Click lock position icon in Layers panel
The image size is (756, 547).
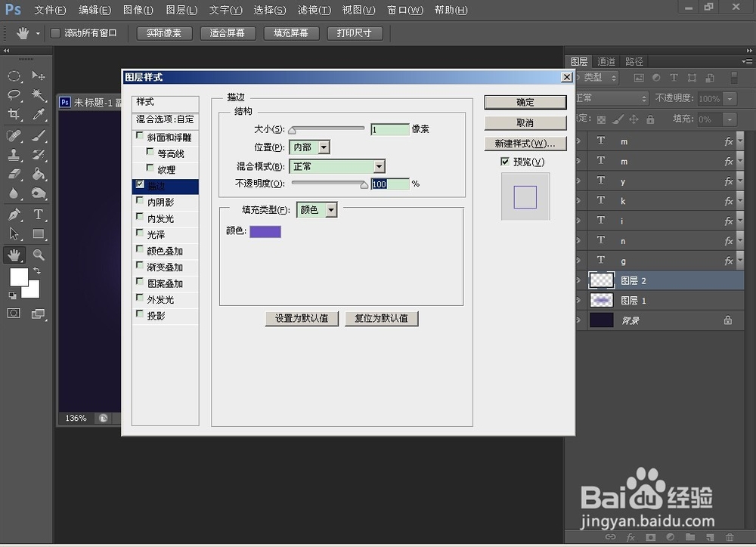tap(634, 119)
